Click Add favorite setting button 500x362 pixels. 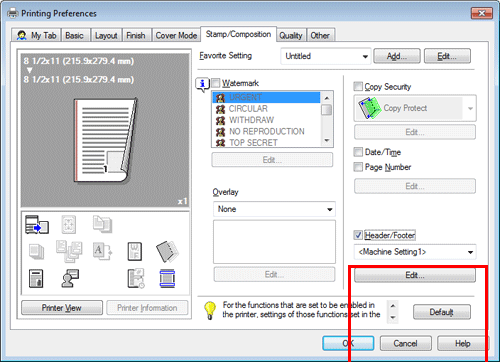(397, 56)
